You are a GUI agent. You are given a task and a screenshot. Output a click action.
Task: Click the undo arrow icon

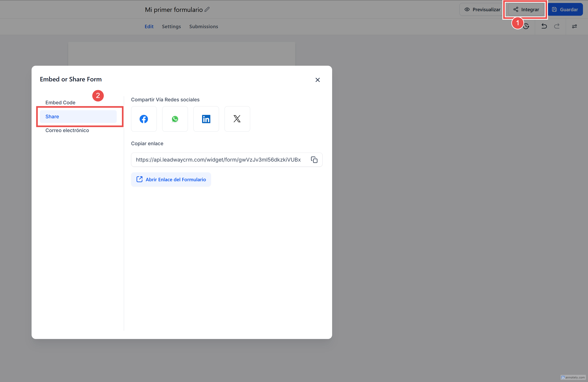(544, 26)
